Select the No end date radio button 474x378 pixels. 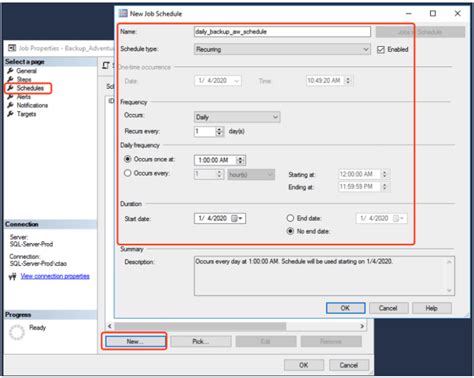coord(290,231)
